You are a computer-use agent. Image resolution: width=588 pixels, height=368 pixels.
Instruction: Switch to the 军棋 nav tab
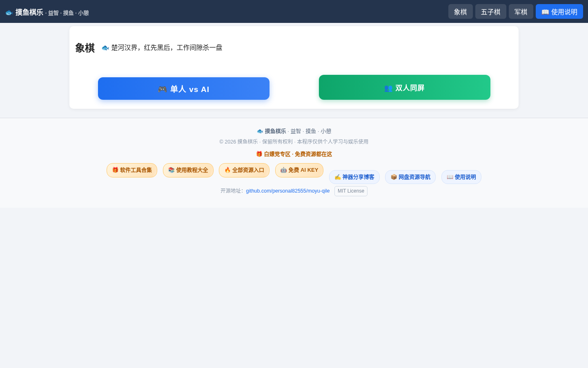521,12
